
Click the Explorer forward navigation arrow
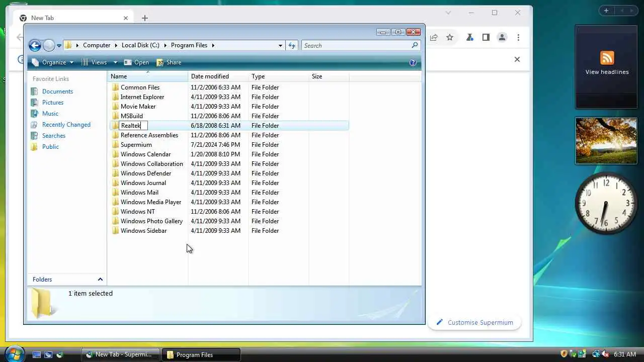[49, 46]
